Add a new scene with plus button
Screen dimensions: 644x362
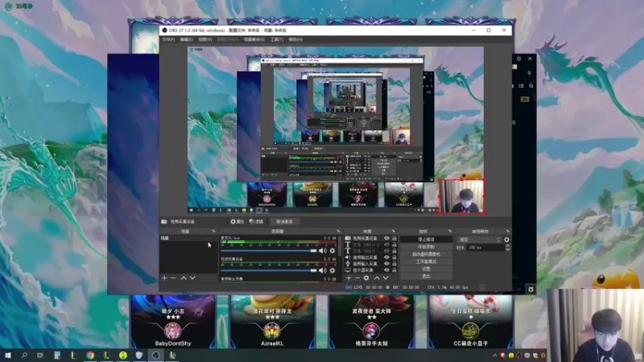[164, 278]
